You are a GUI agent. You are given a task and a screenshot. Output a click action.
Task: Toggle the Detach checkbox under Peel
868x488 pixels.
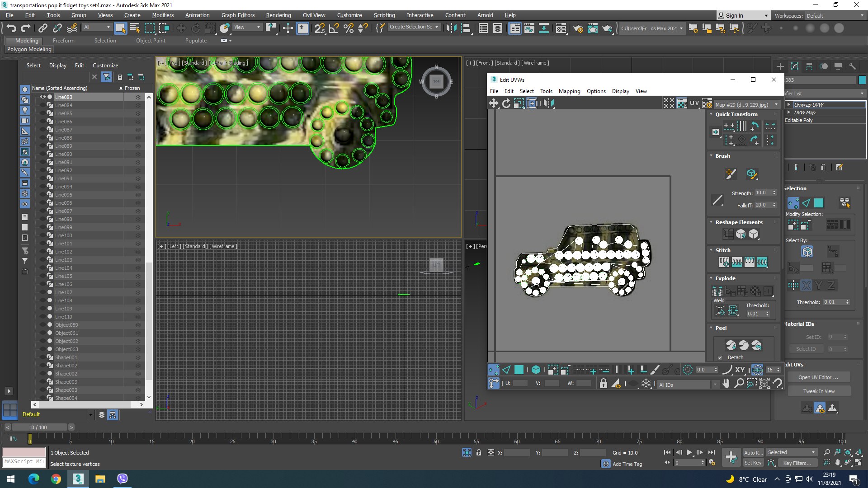coord(720,357)
